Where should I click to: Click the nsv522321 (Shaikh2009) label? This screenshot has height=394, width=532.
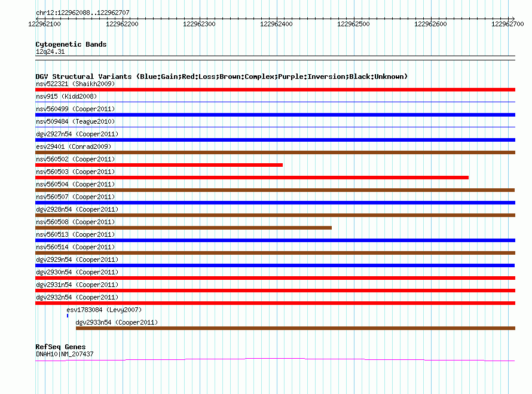pos(75,84)
